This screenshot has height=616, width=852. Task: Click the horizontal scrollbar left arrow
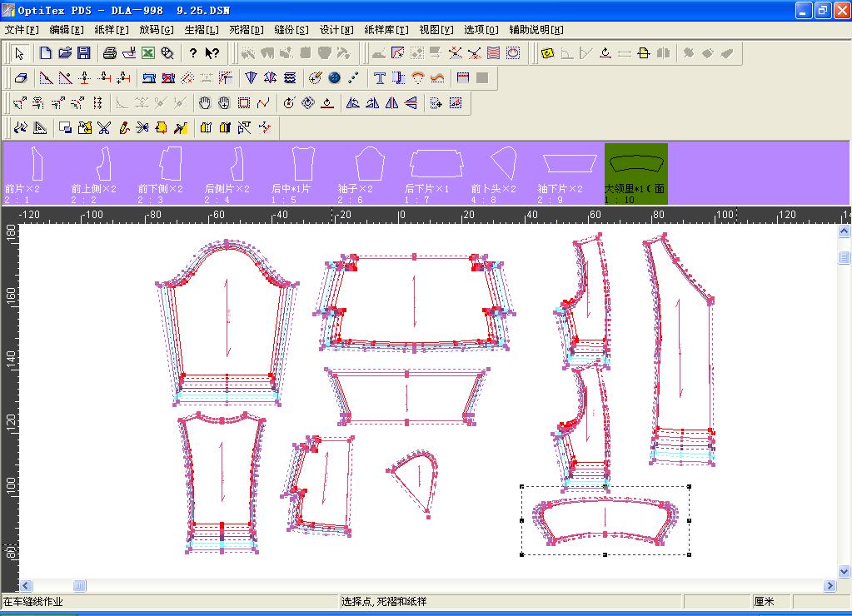click(26, 585)
